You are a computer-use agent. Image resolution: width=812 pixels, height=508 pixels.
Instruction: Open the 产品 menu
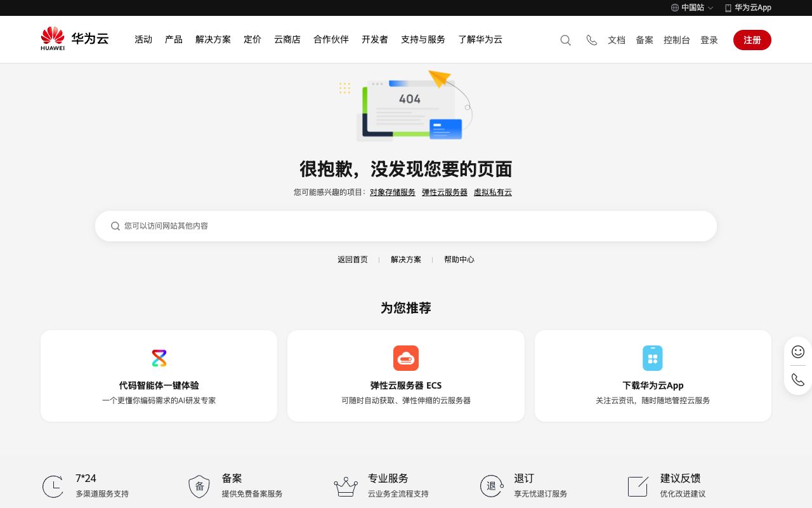pos(173,39)
